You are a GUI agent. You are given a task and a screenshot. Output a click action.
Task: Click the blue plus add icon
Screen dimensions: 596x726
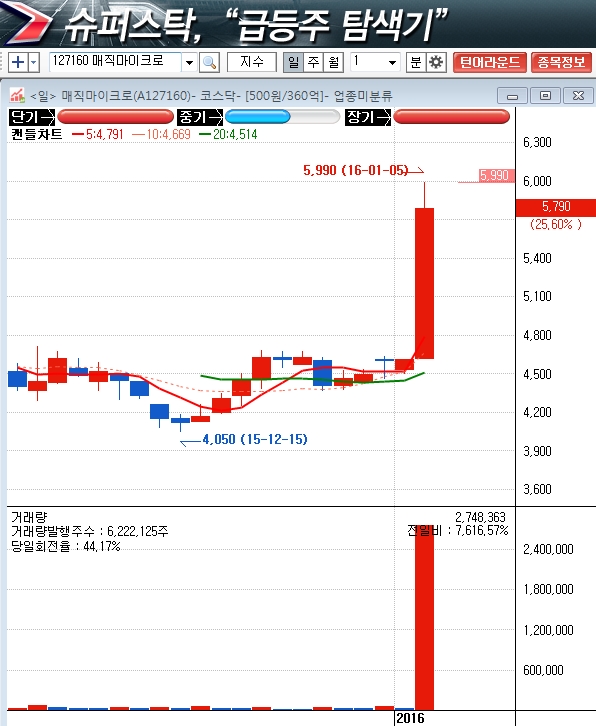(x=18, y=62)
